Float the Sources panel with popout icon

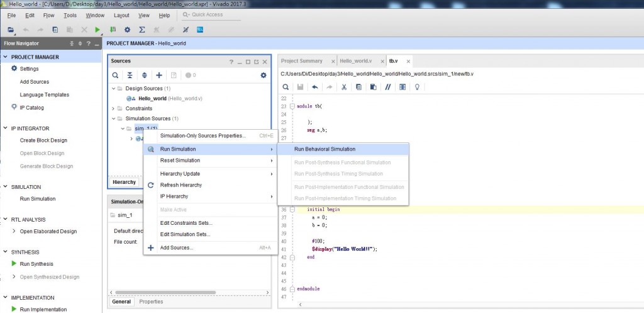point(257,62)
